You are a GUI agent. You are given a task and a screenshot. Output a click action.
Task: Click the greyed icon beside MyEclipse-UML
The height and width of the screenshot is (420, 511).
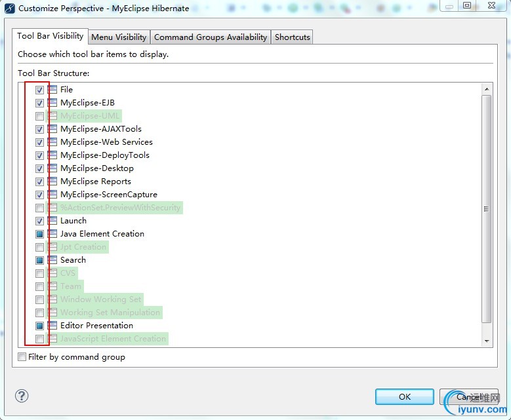(x=52, y=116)
